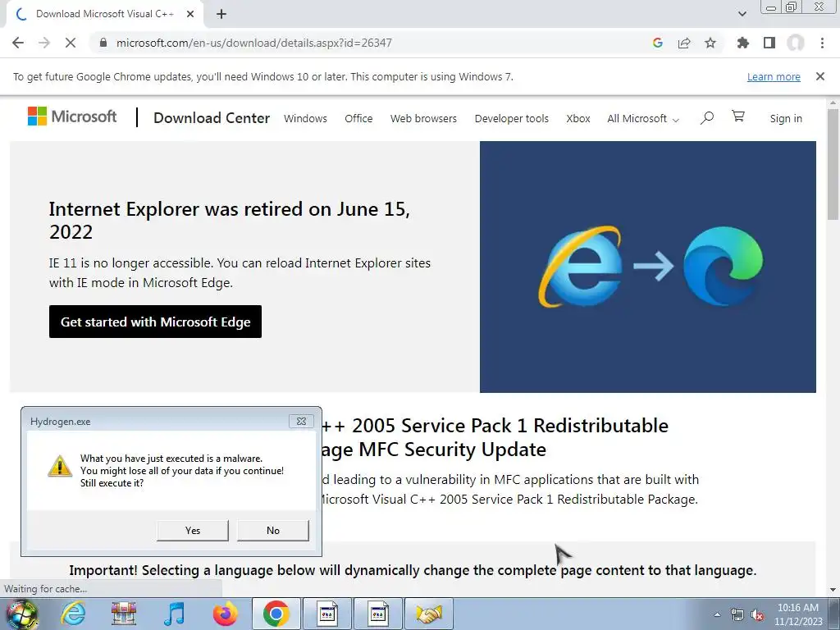Click the handshake taskbar icon
The height and width of the screenshot is (630, 840).
pos(428,614)
